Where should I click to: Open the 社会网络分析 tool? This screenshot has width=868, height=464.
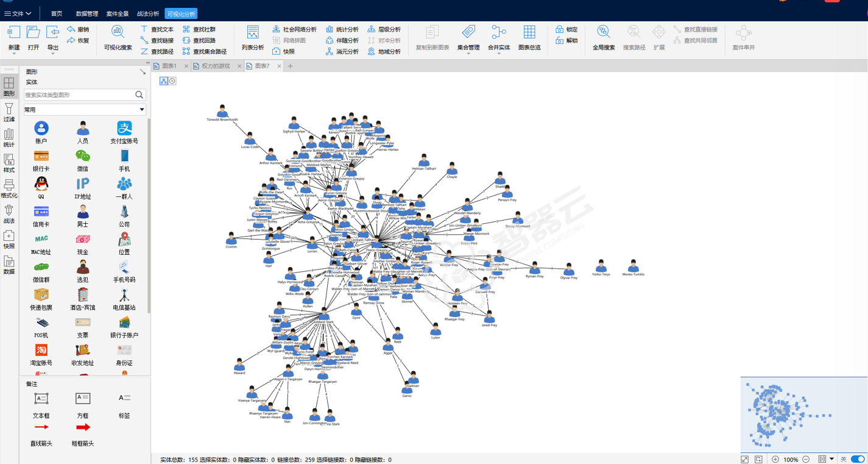[294, 29]
